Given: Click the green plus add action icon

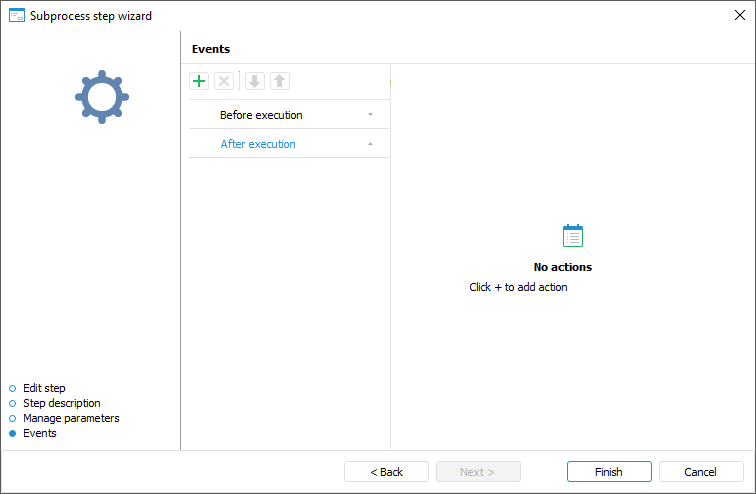Looking at the screenshot, I should pos(199,81).
